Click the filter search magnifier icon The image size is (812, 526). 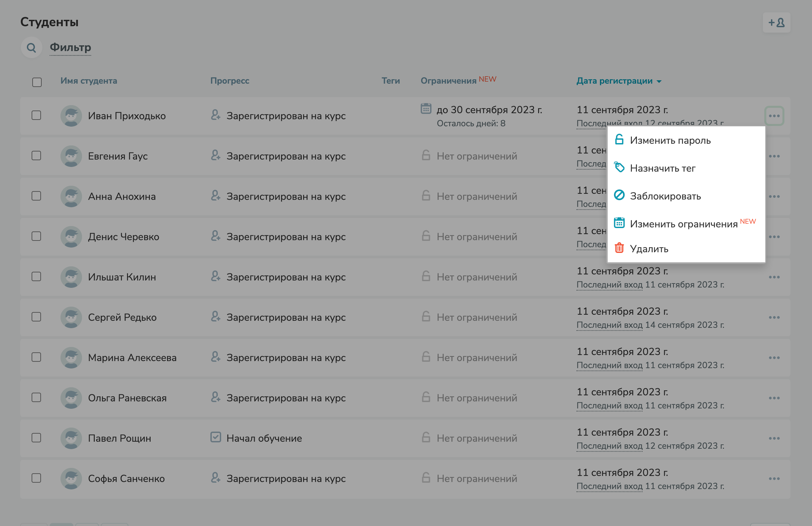click(31, 47)
